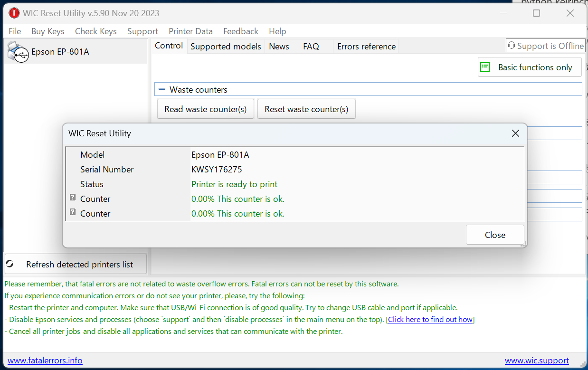Click the headset icon on Support is Offline
This screenshot has height=370, width=588.
(512, 46)
